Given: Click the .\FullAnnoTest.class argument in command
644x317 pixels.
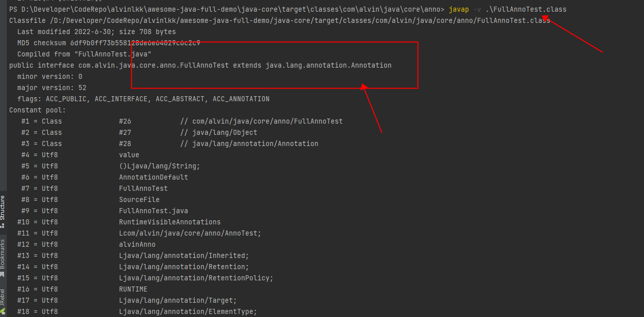Looking at the screenshot, I should 526,9.
